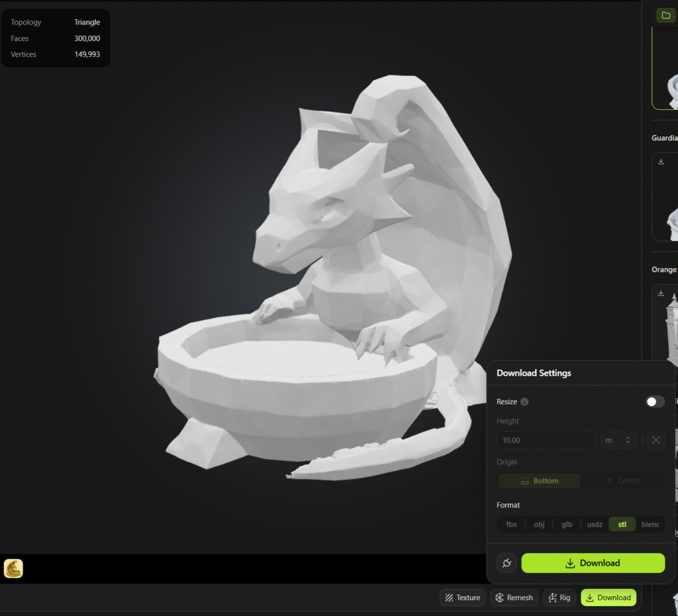Choose the usdz format option
The height and width of the screenshot is (616, 678).
tap(595, 524)
